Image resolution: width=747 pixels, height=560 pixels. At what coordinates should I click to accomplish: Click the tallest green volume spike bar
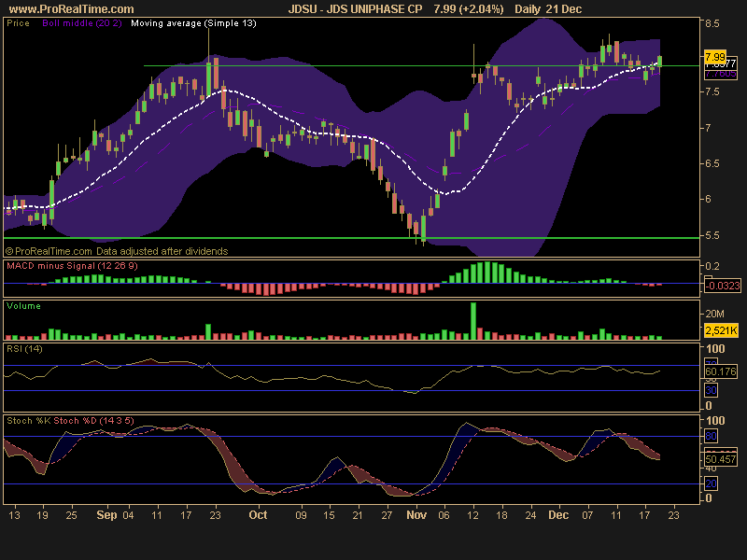coord(473,321)
